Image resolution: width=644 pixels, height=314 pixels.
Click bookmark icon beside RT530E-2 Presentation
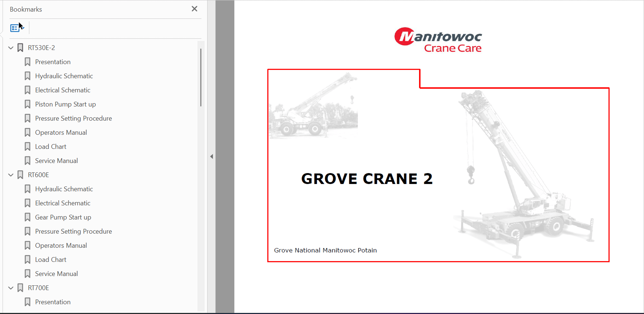click(28, 62)
